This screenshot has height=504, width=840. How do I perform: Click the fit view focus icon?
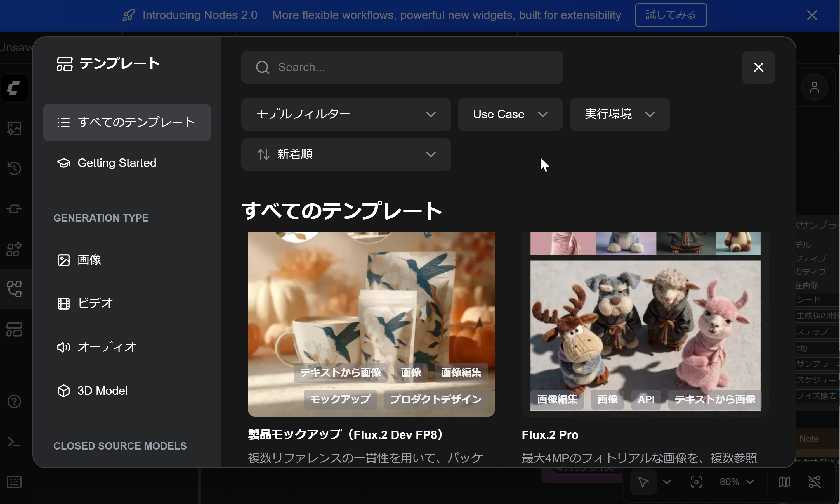[x=696, y=482]
